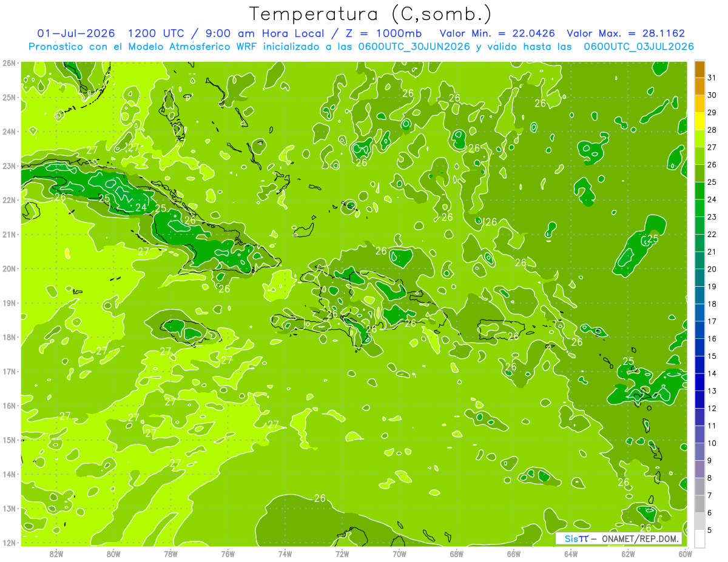This screenshot has height=562, width=728.
Task: Click gray colorbar swatch between 6 and 7
Action: click(x=699, y=504)
